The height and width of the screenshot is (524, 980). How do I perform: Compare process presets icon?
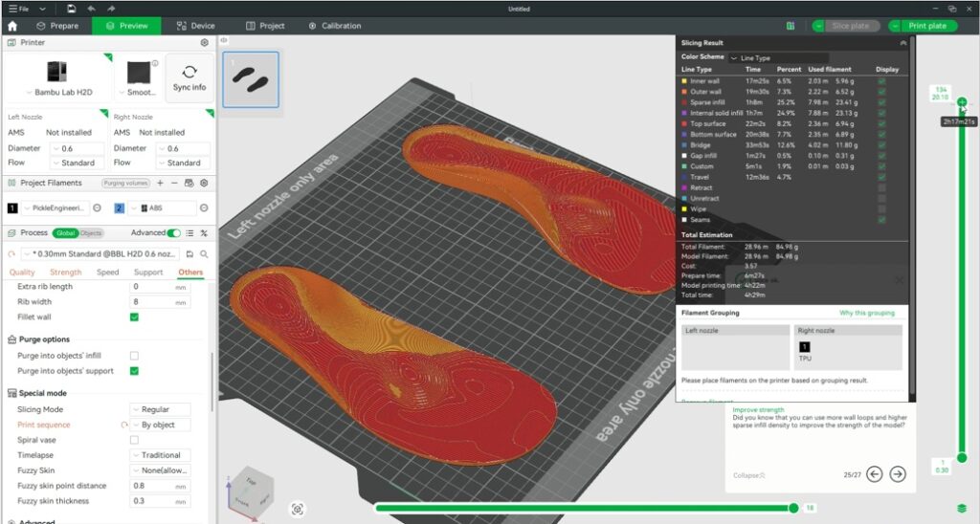(204, 233)
